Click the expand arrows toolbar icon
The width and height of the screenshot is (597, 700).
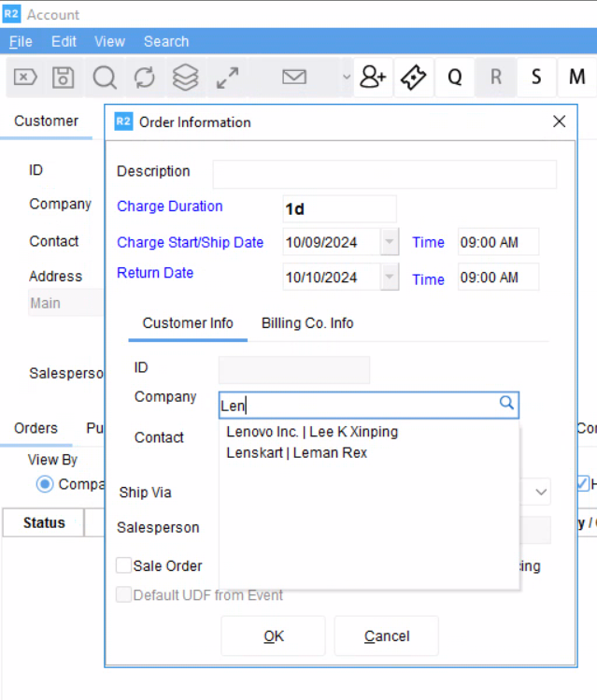227,78
